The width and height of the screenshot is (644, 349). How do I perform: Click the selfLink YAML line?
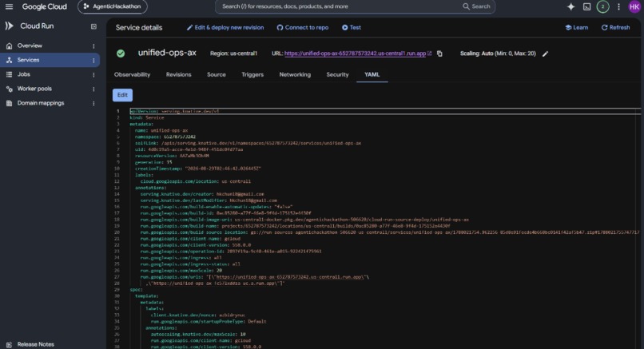248,143
